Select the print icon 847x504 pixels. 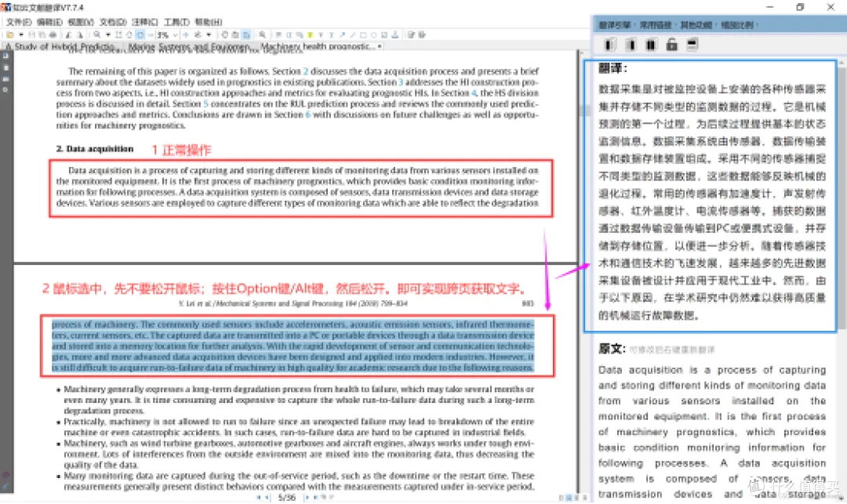pos(51,34)
